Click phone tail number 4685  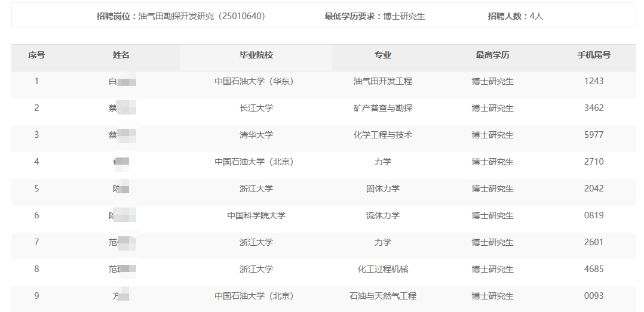click(x=594, y=269)
